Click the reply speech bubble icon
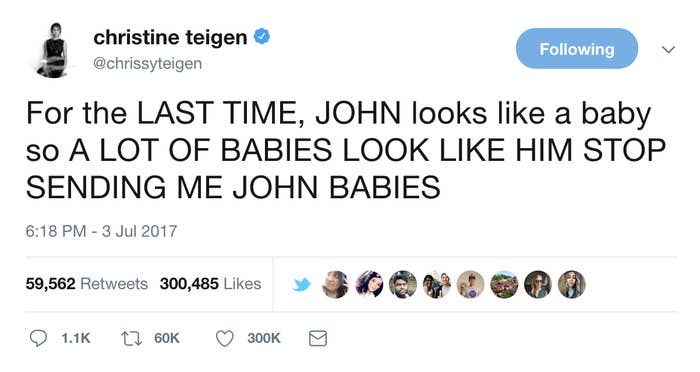 pyautogui.click(x=38, y=338)
